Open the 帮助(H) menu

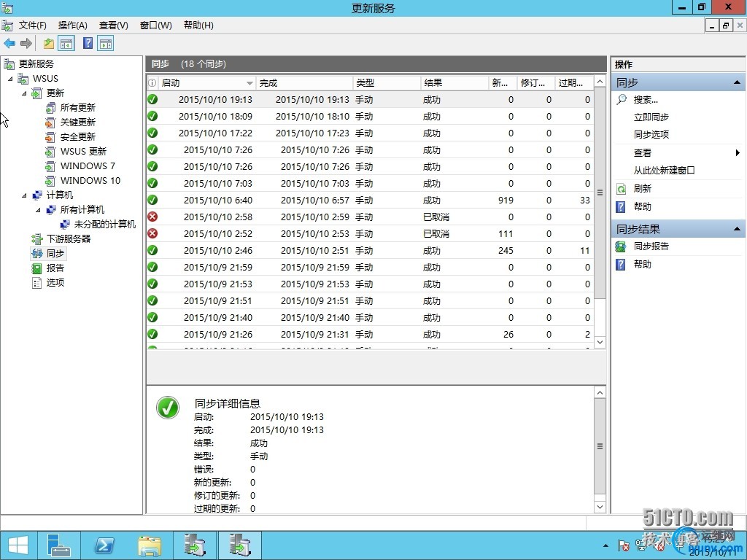click(198, 26)
